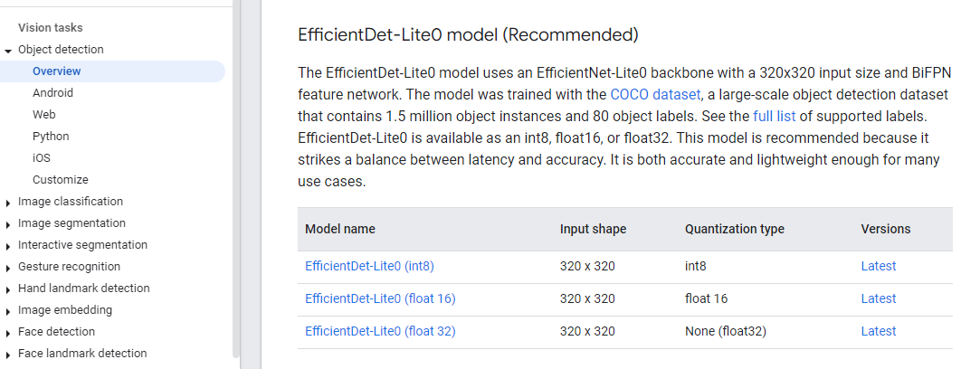
Task: Expand the Gesture recognition section
Action: pyautogui.click(x=8, y=268)
